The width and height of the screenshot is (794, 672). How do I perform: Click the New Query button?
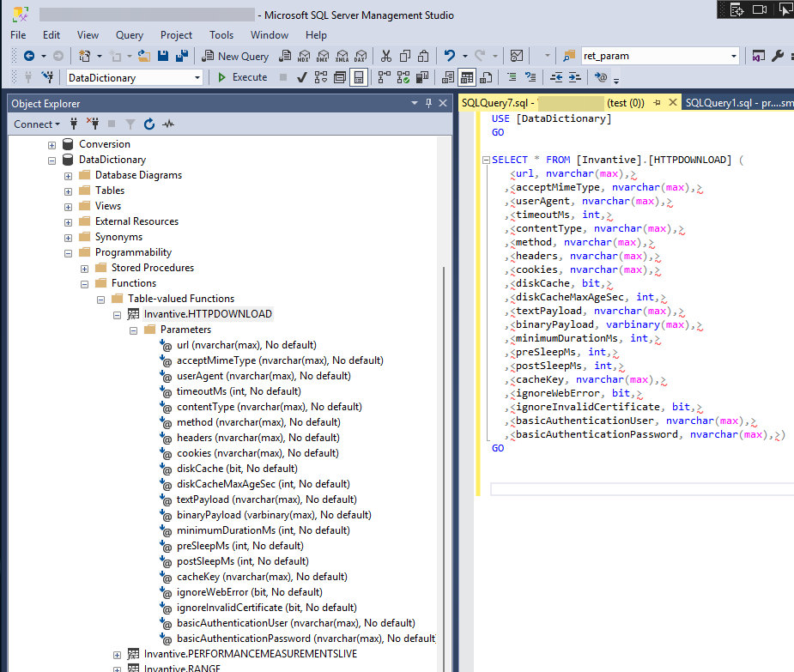click(235, 56)
